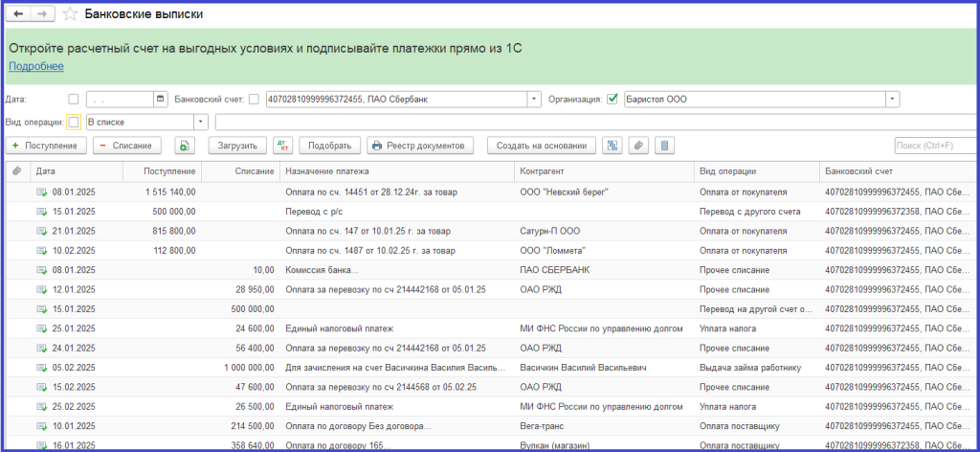The height and width of the screenshot is (452, 980).
Task: Expand the В списке operation dropdown
Action: (x=201, y=122)
